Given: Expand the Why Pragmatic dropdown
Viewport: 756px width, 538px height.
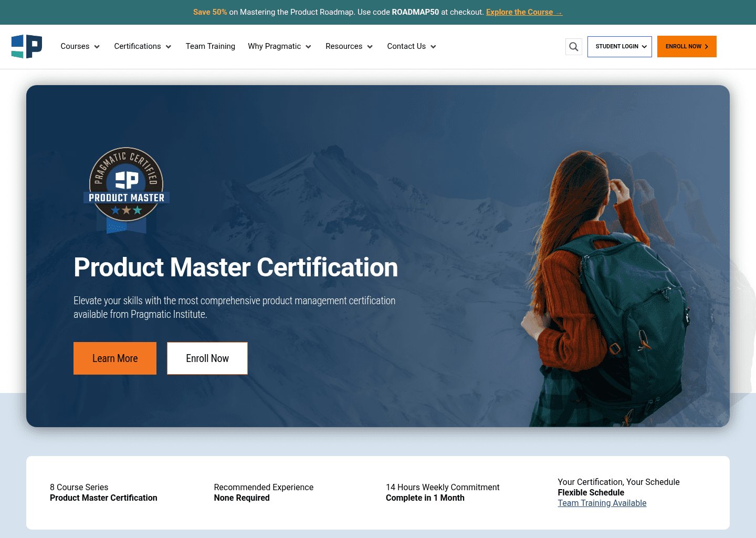Looking at the screenshot, I should tap(279, 46).
